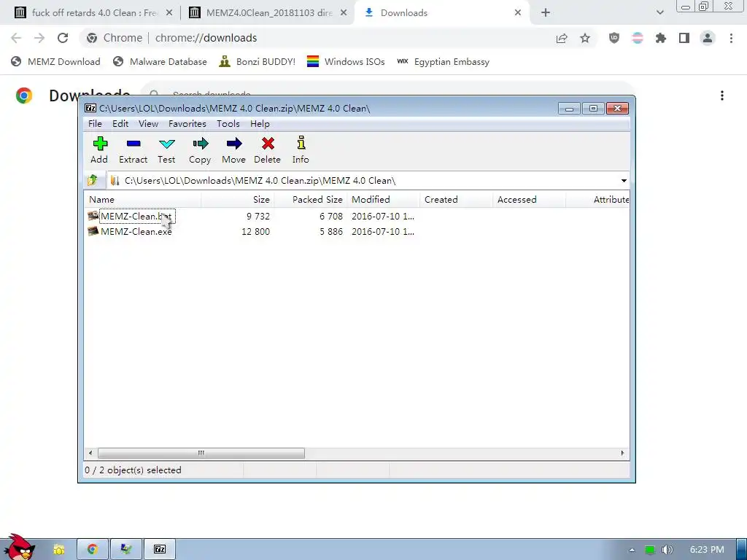Open the View menu in 7-Zip
The image size is (747, 560).
point(148,124)
